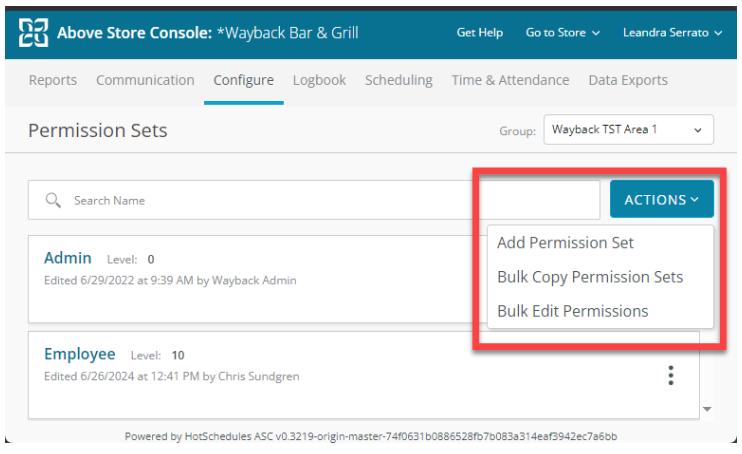This screenshot has height=454, width=742.
Task: Click the Above Store Console logo icon
Action: (x=33, y=33)
